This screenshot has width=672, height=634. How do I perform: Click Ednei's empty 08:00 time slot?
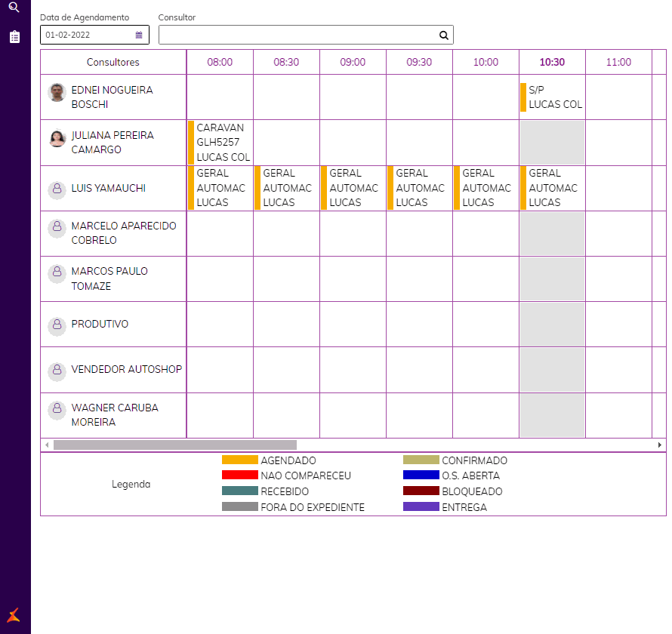[x=220, y=97]
